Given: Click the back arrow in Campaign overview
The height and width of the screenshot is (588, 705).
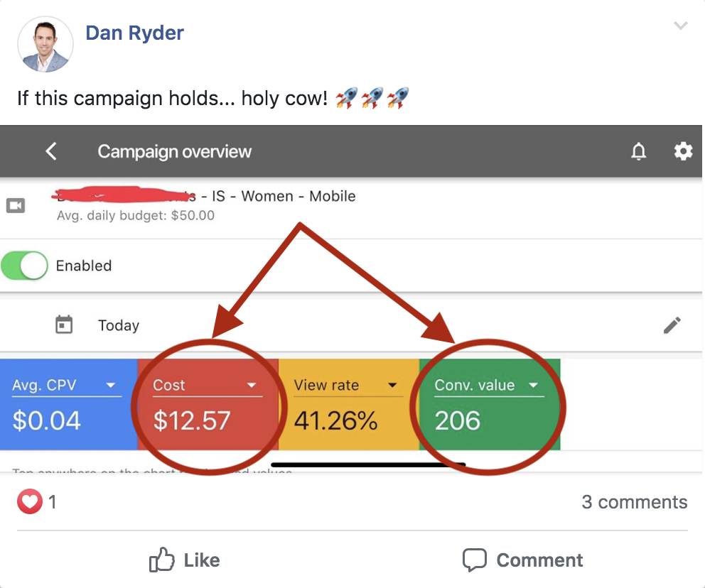Looking at the screenshot, I should [x=51, y=151].
